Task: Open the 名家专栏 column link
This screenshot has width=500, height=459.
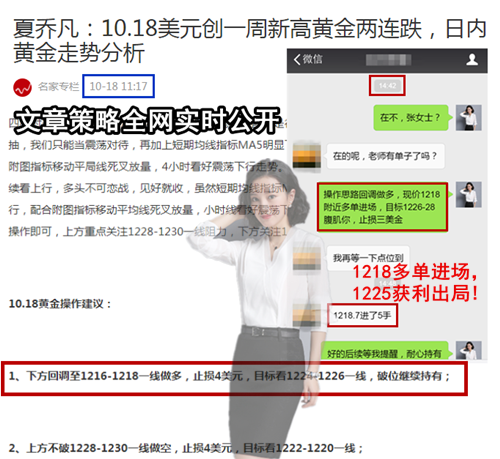Action: pos(58,87)
